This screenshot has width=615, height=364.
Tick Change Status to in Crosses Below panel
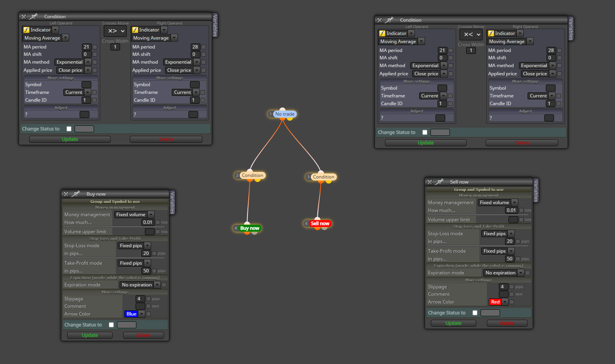[x=425, y=132]
